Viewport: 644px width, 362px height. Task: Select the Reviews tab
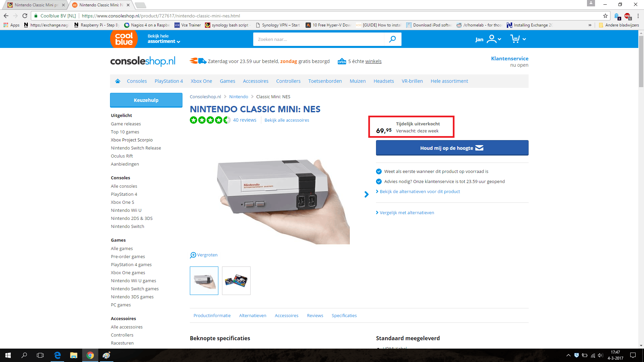315,315
